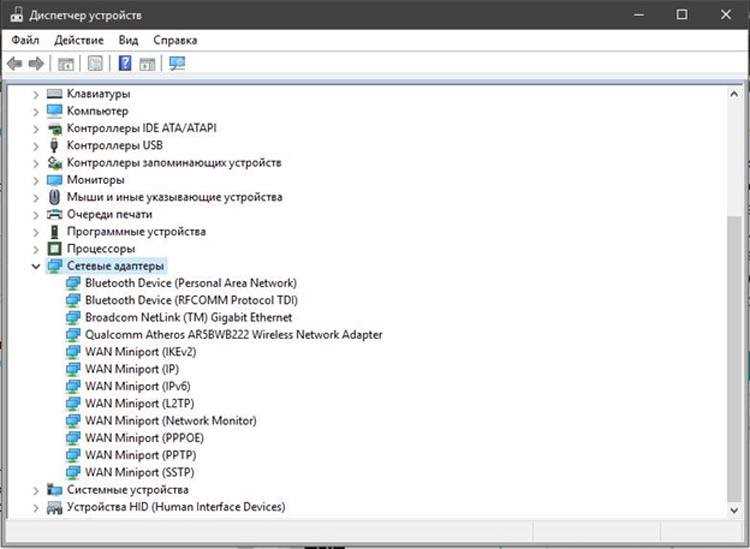Click the action pane toolbar icon

147,63
